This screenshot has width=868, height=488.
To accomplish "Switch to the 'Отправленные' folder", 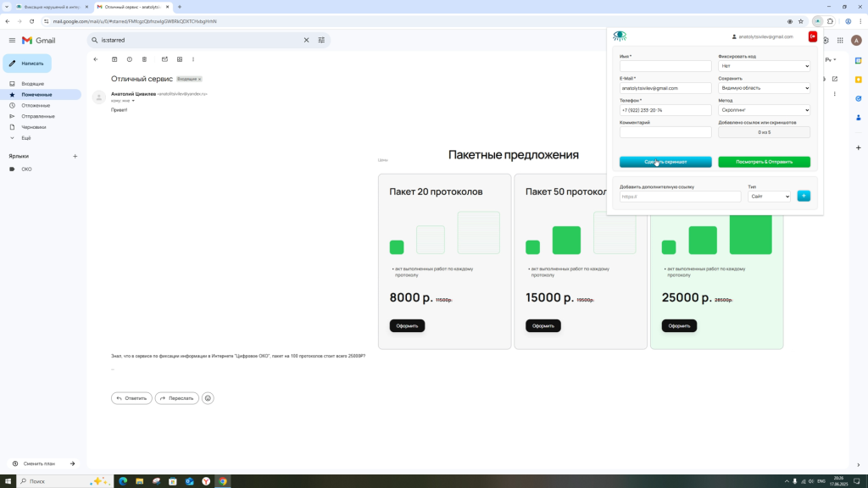I will coord(38,116).
